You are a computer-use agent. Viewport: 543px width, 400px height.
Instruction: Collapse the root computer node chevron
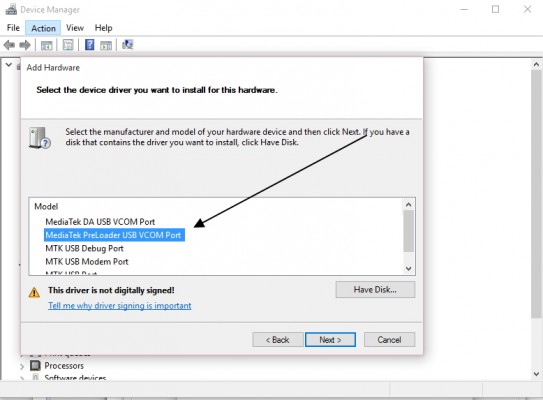(x=9, y=65)
